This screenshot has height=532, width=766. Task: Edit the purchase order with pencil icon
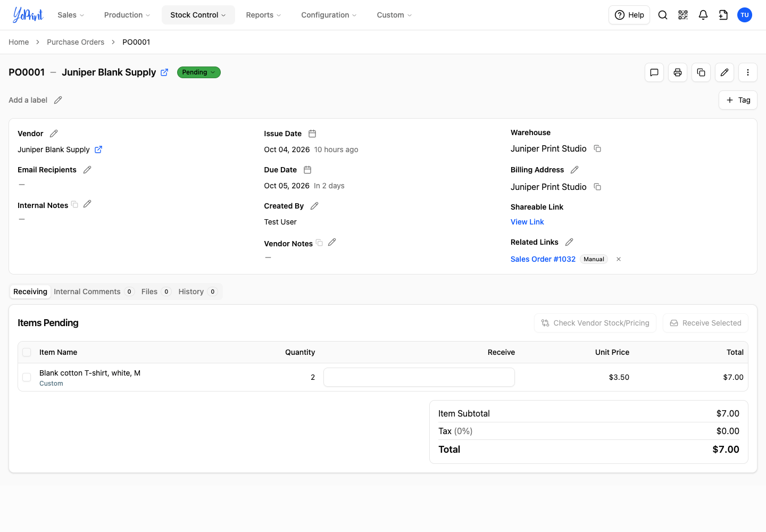point(725,72)
